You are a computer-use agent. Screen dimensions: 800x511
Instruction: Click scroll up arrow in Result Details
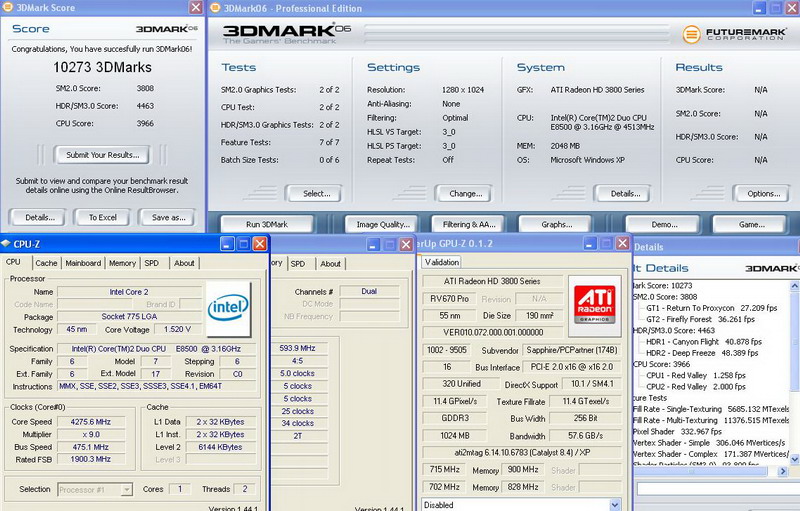[794, 286]
